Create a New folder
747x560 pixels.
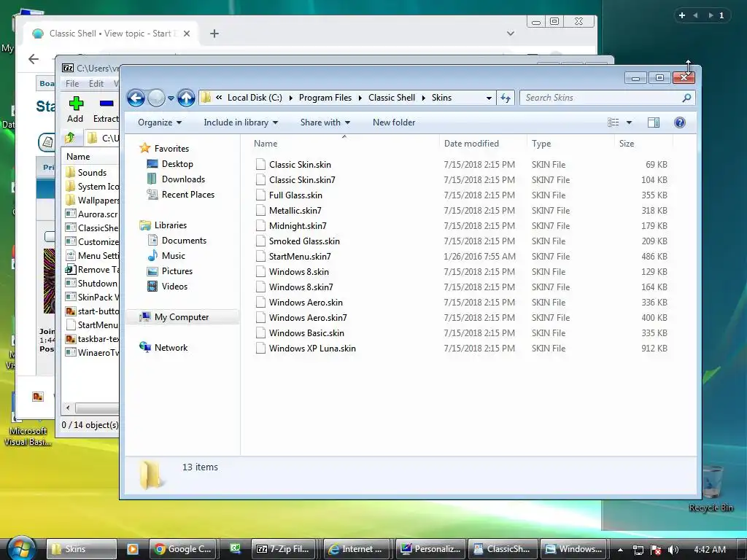pyautogui.click(x=394, y=122)
